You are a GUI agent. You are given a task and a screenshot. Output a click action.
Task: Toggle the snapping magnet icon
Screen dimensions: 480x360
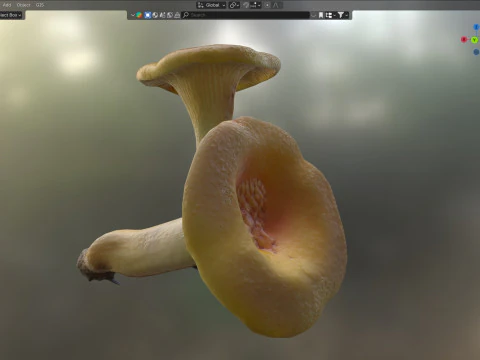coord(246,5)
